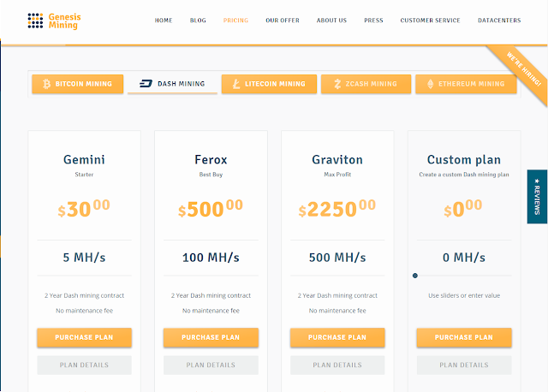Viewport: 548px width, 392px height.
Task: Click the Custom plan title
Action: (464, 160)
